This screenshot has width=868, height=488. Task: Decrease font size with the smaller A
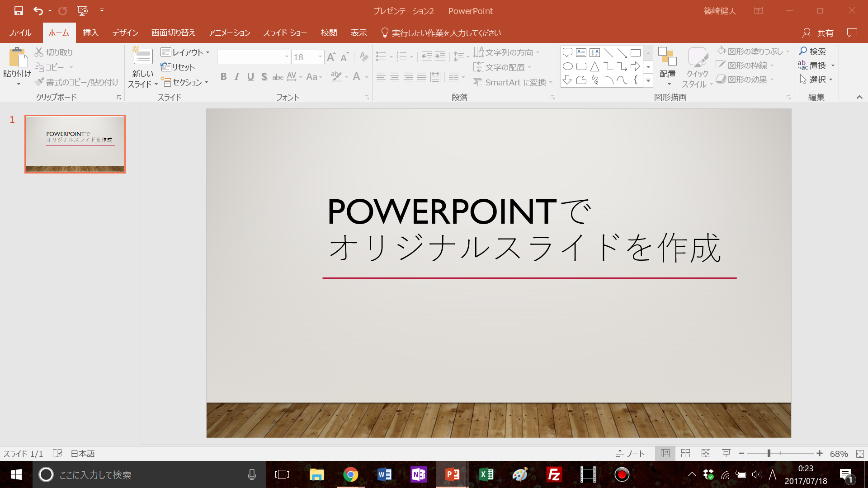click(x=345, y=57)
